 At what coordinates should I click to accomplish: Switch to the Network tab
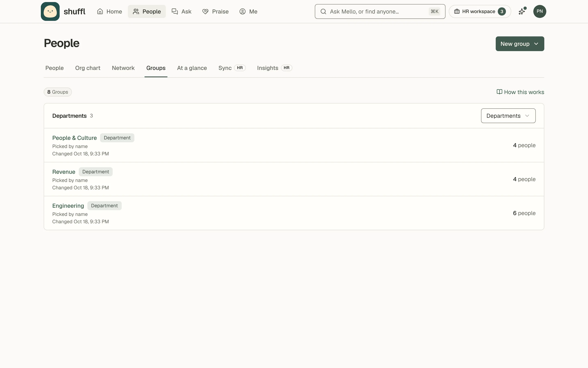click(x=123, y=68)
